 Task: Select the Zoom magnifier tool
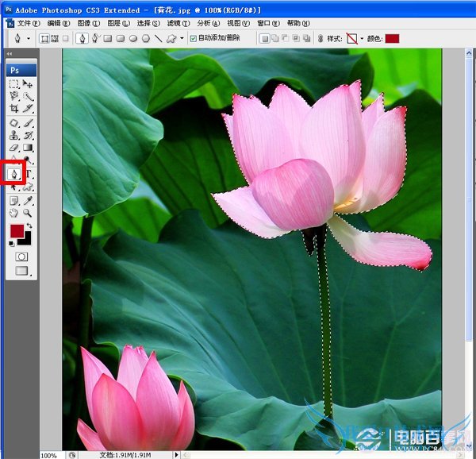click(x=28, y=213)
